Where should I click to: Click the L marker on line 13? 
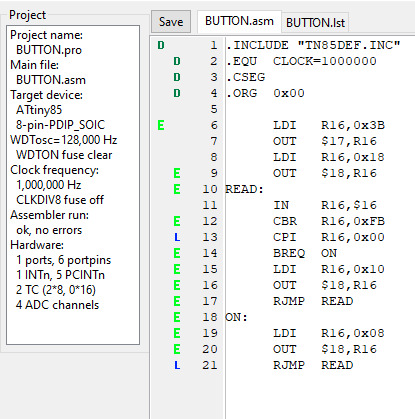coord(177,237)
